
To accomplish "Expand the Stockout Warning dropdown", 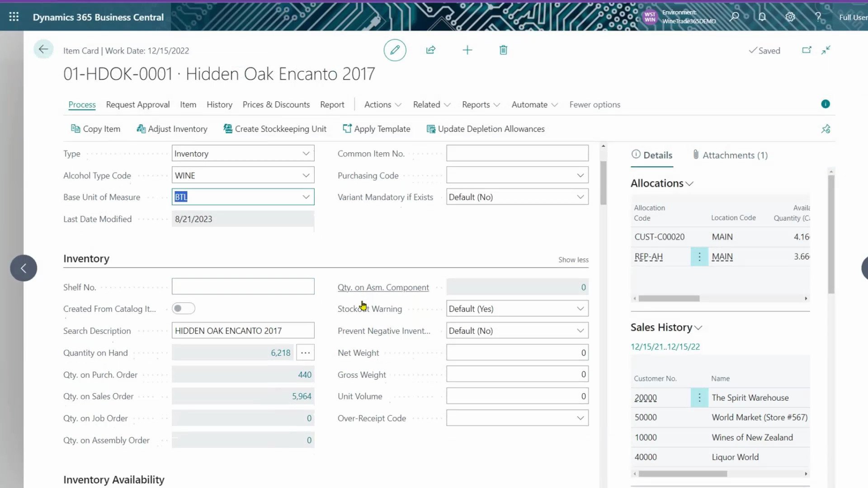I will pos(580,309).
